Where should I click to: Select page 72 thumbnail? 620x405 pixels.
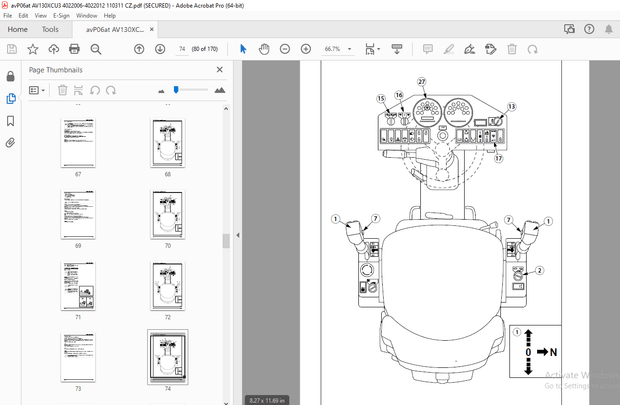coord(168,286)
